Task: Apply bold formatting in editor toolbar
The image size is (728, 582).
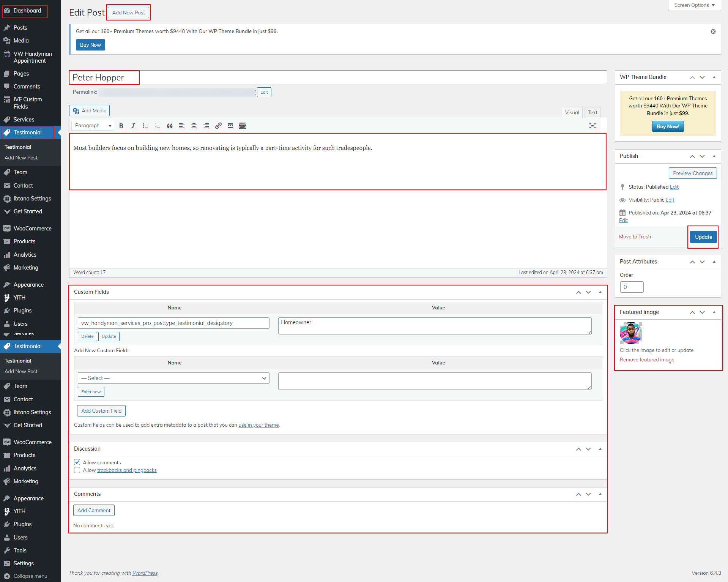Action: [x=121, y=126]
